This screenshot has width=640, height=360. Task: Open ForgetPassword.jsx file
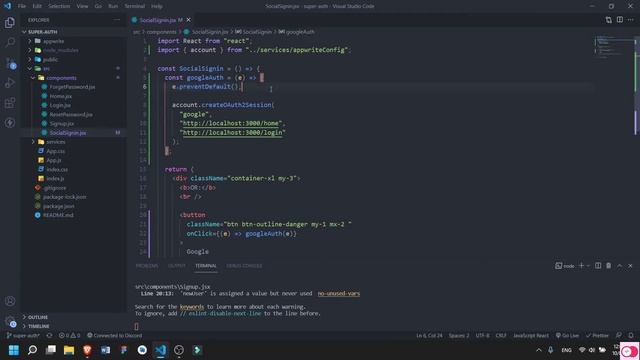tap(73, 87)
